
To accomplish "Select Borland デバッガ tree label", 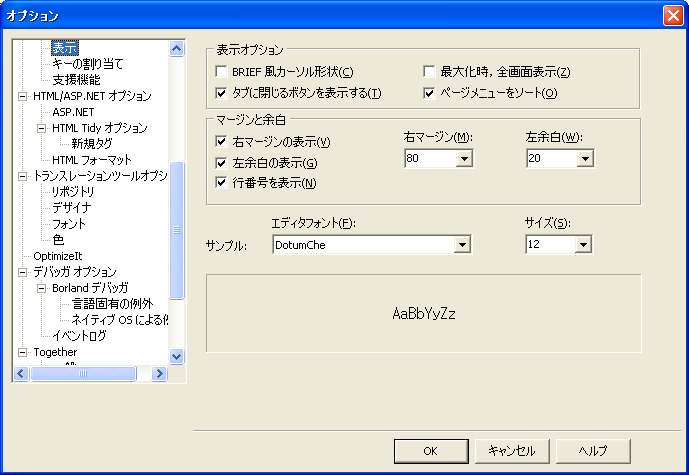I will (90, 288).
